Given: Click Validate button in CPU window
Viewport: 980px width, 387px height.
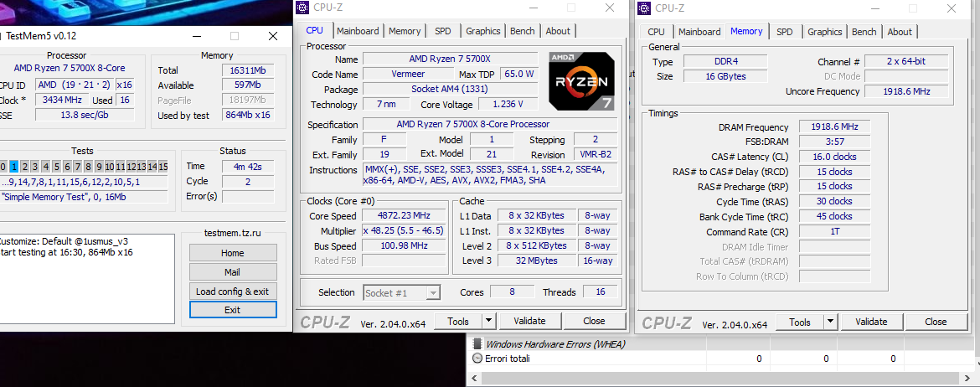Looking at the screenshot, I should click(529, 322).
